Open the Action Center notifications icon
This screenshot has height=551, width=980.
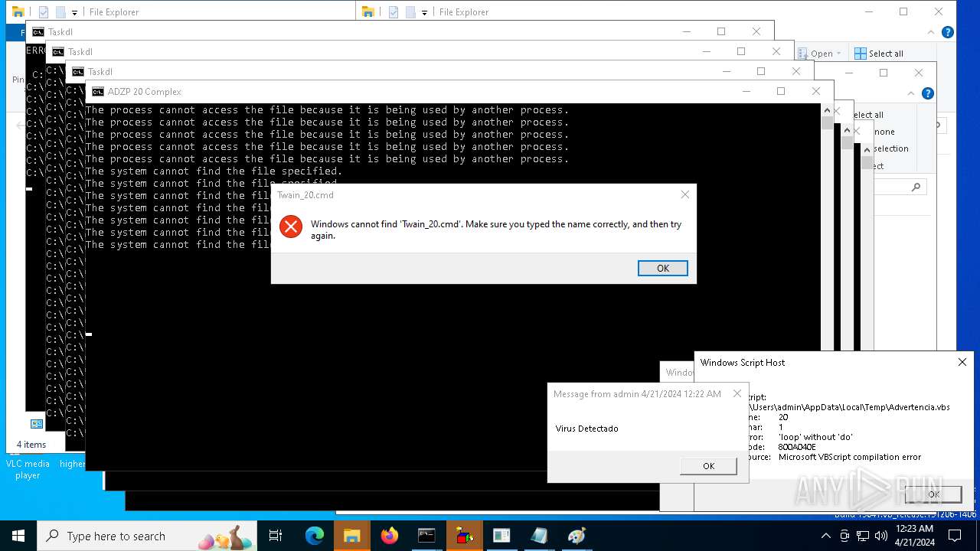click(955, 536)
